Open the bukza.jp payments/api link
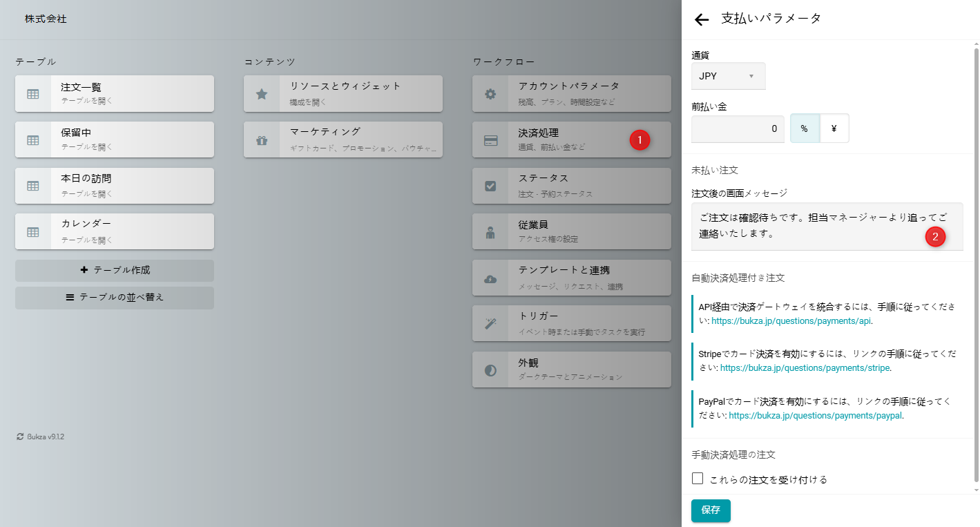980x527 pixels. click(x=791, y=321)
